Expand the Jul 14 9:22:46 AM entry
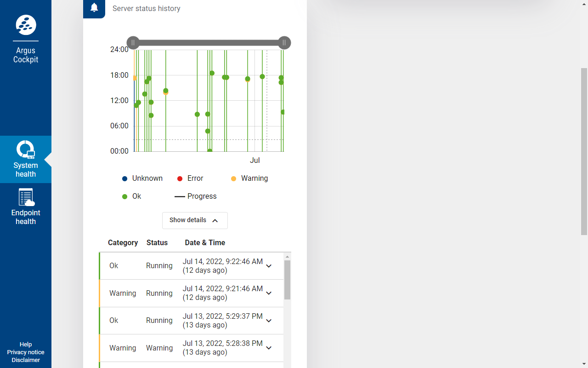 point(269,266)
